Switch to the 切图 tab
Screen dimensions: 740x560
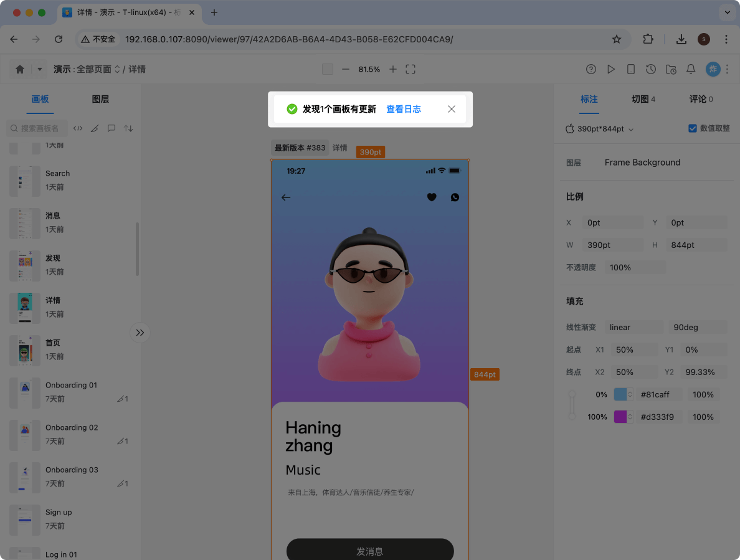643,99
